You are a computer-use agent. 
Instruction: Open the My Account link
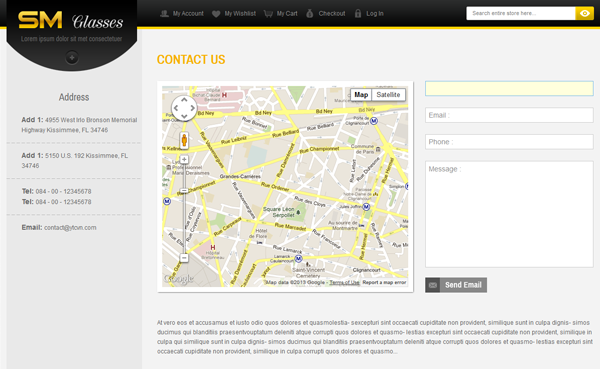click(188, 14)
